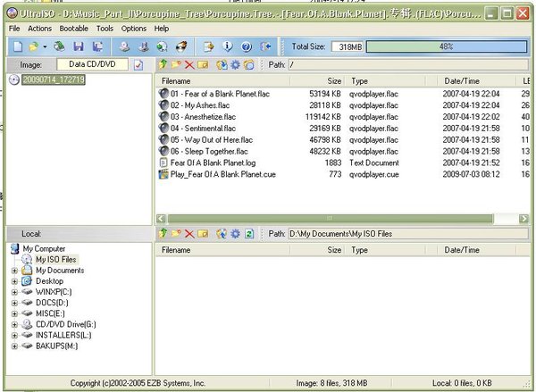Image resolution: width=536 pixels, height=392 pixels.
Task: Open the Tools menu
Action: [105, 29]
